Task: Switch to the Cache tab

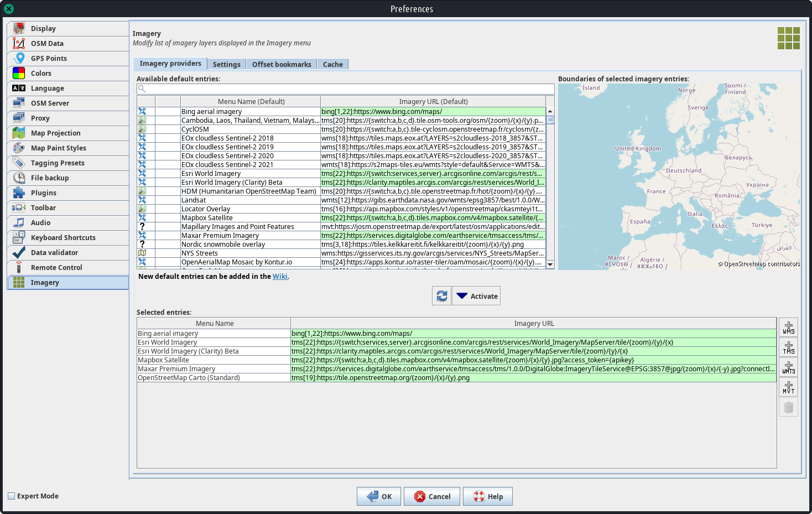Action: coord(333,64)
